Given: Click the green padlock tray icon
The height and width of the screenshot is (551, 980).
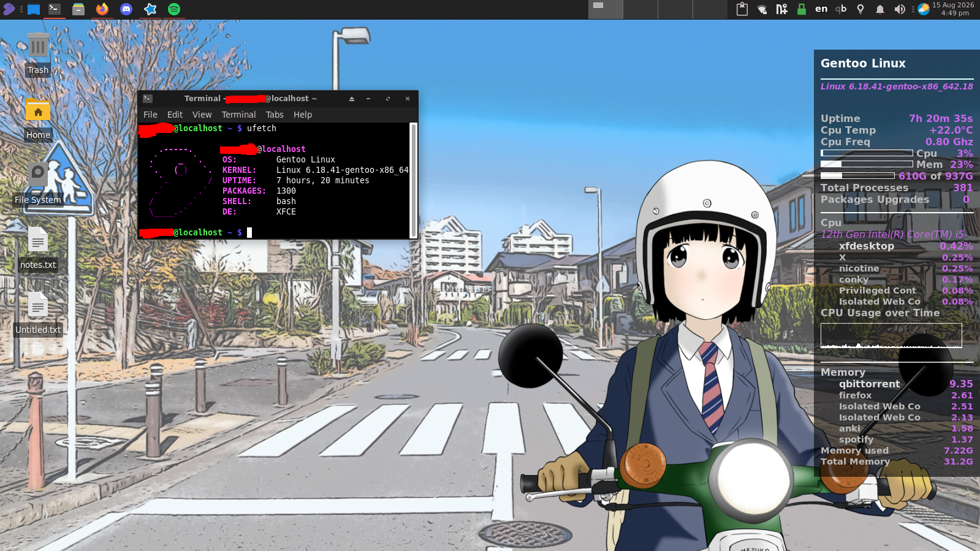Looking at the screenshot, I should 801,9.
